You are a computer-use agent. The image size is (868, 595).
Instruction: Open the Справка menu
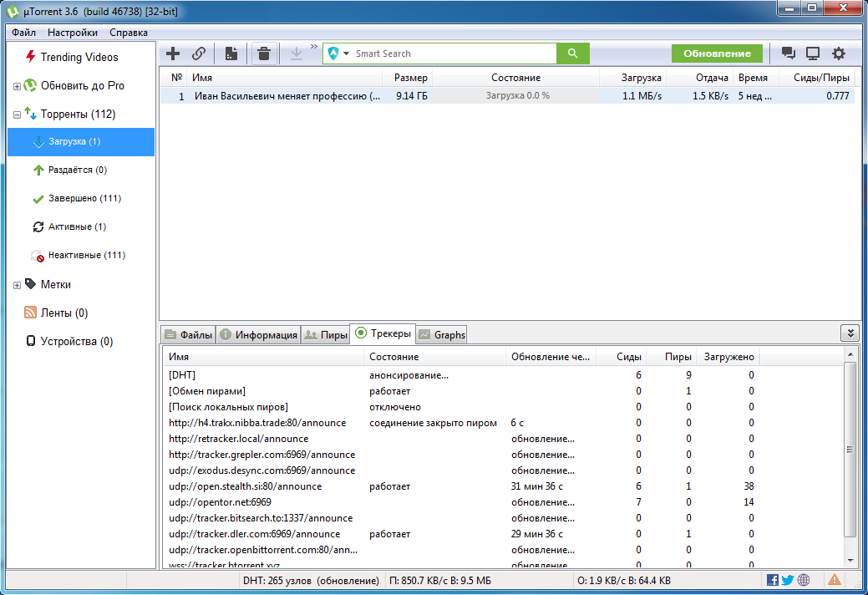coord(129,32)
